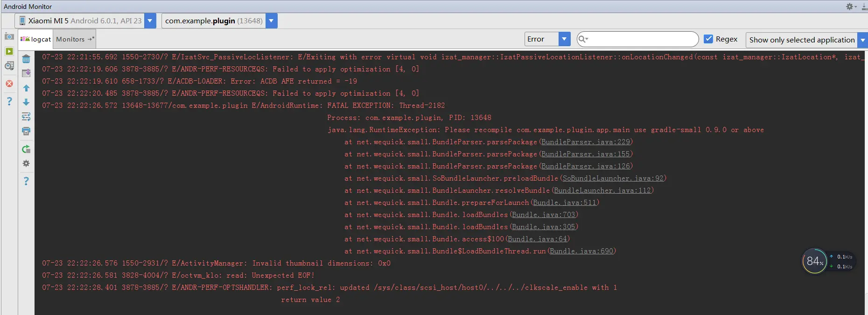
Task: Click the Invalid thumbnail dimensions log line
Action: (x=216, y=263)
